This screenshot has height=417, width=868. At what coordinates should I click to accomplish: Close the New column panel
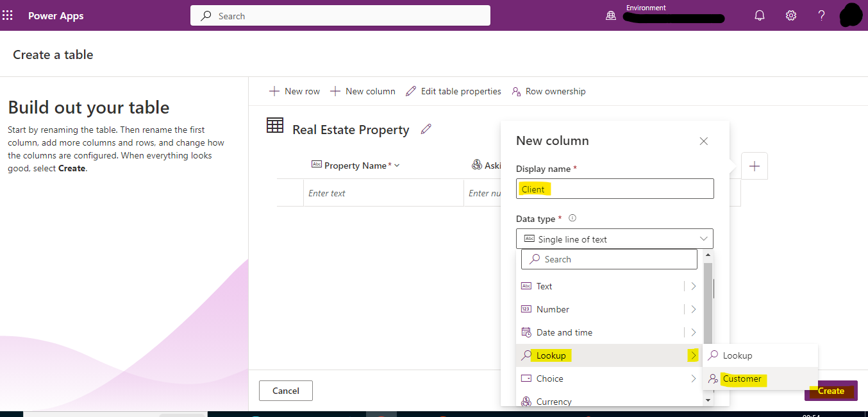[x=704, y=141]
